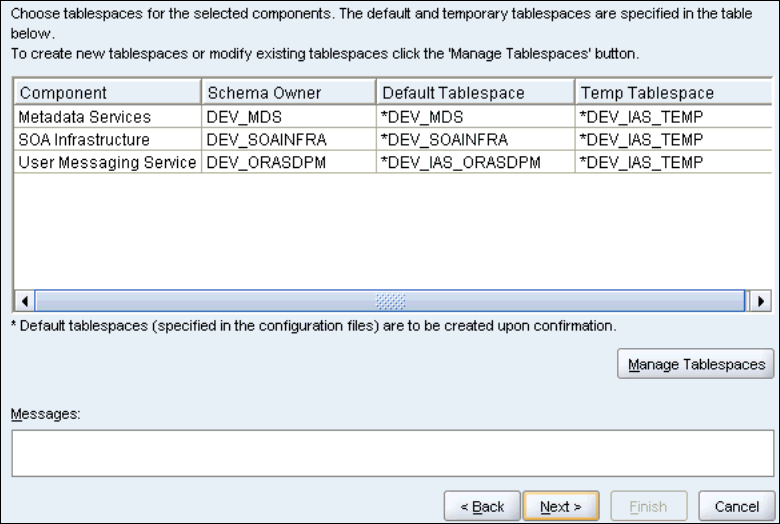The height and width of the screenshot is (524, 780).
Task: Open the *DEV_IAS_ORASDPM default tablespace cell
Action: (474, 161)
